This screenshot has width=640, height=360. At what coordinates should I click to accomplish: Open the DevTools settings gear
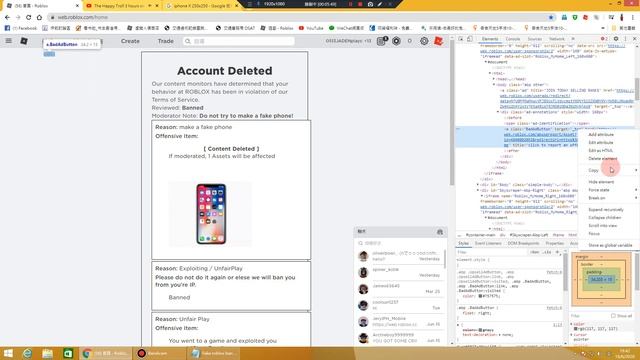point(616,39)
